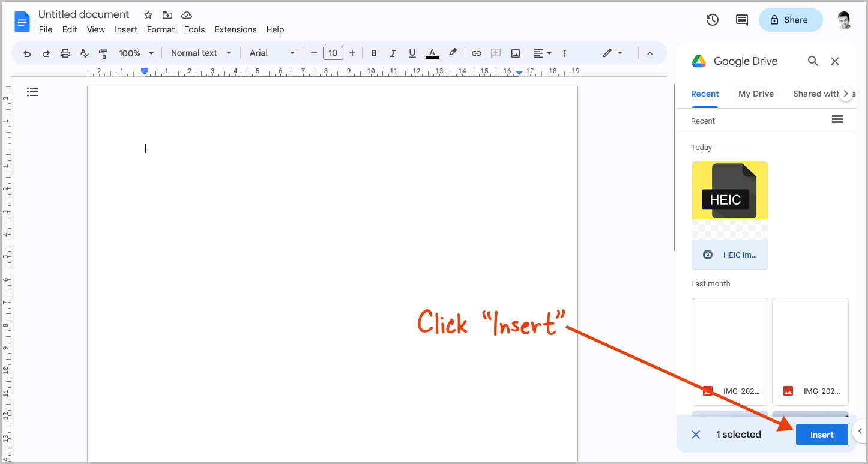Image resolution: width=868 pixels, height=464 pixels.
Task: Click the Print icon
Action: click(65, 53)
